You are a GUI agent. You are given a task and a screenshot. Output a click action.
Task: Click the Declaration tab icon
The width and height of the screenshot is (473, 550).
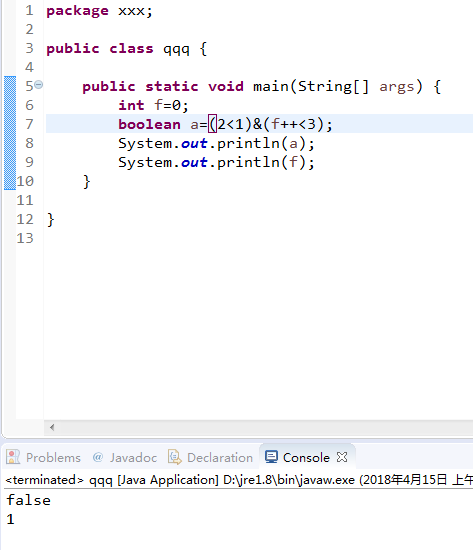coord(175,457)
